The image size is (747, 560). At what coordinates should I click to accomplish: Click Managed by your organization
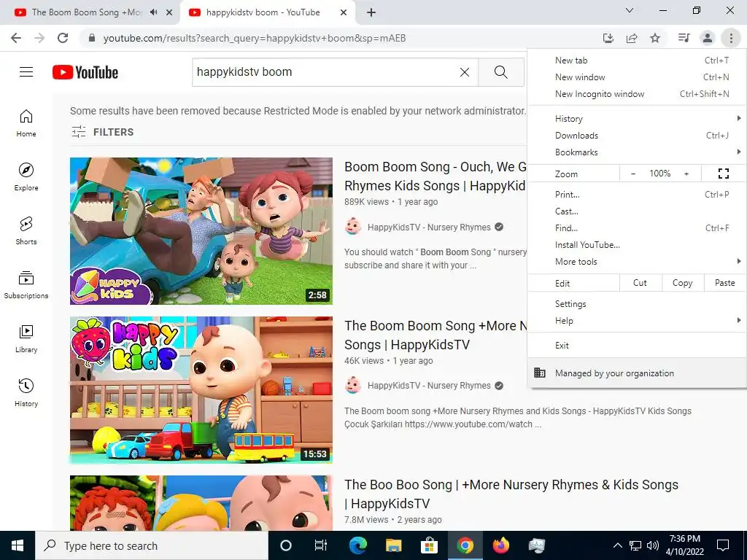(637, 373)
